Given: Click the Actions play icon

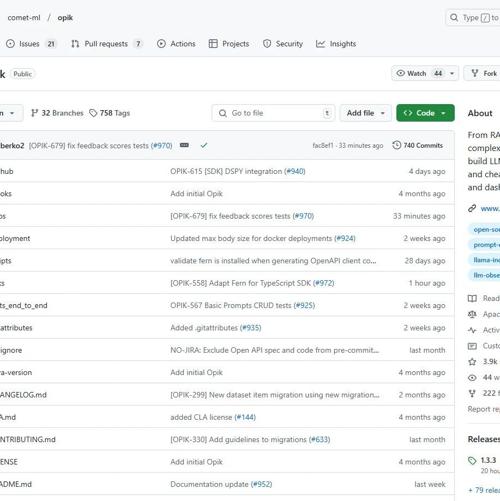Looking at the screenshot, I should coord(161,44).
